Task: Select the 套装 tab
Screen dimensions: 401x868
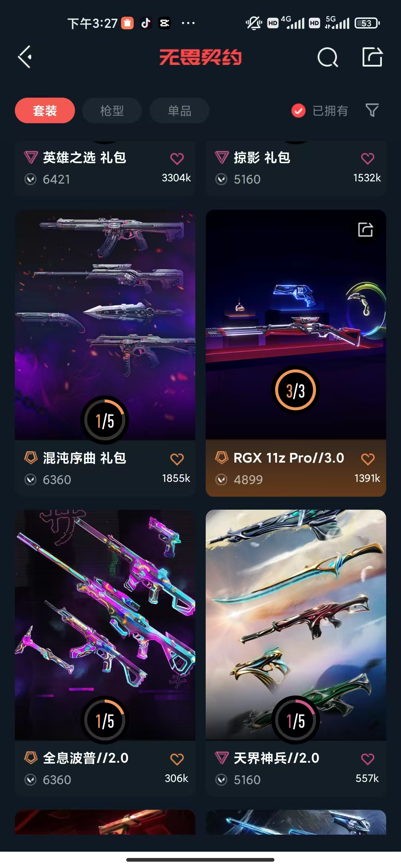Action: tap(45, 111)
